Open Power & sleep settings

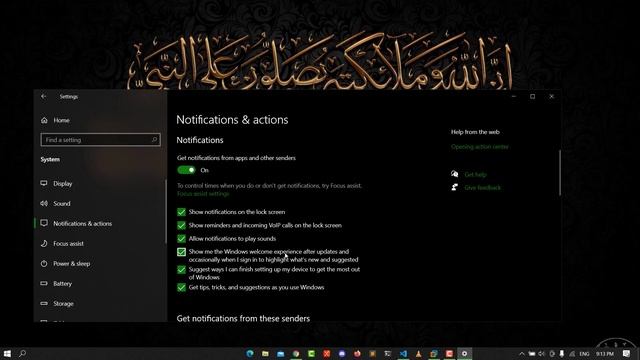pyautogui.click(x=71, y=264)
